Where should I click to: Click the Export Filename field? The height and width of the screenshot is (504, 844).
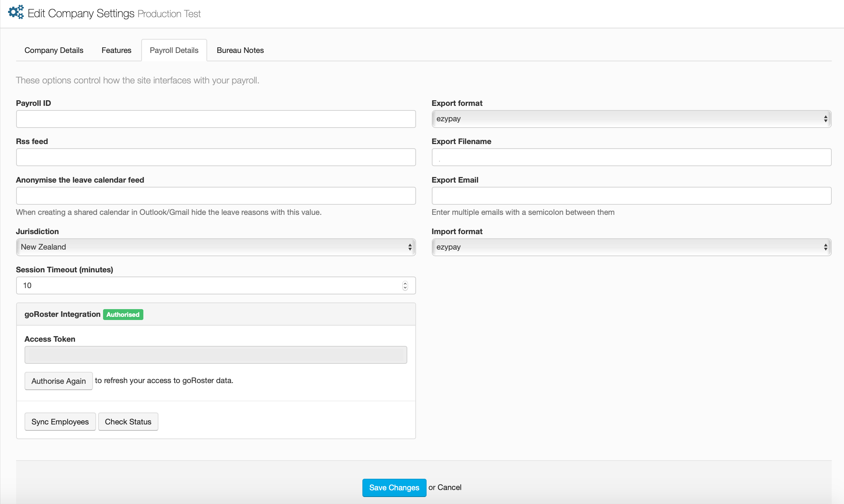631,157
